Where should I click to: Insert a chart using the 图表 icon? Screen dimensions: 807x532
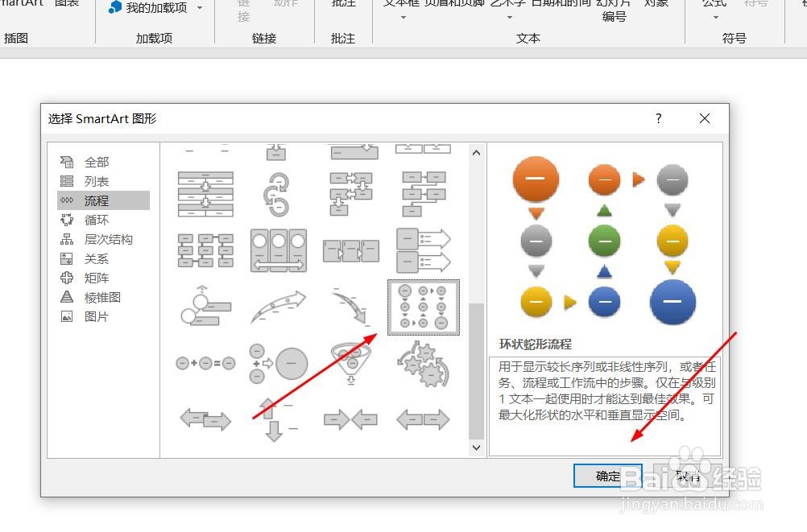67,6
